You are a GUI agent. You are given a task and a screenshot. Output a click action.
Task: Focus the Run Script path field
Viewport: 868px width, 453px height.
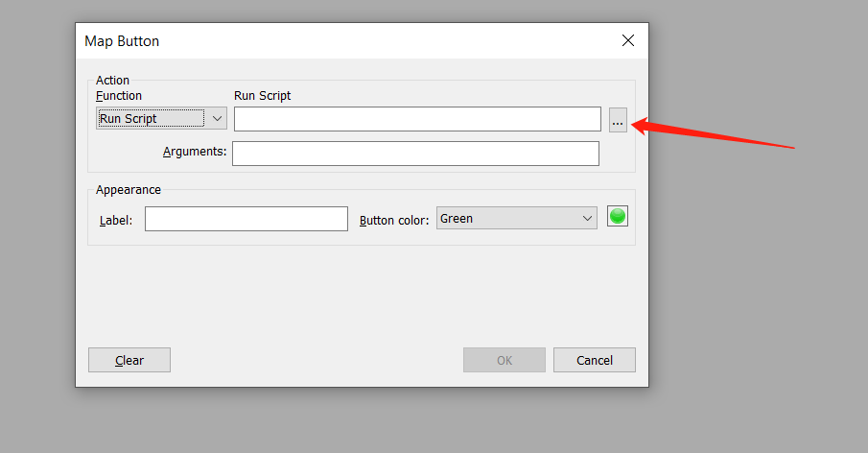pyautogui.click(x=417, y=119)
